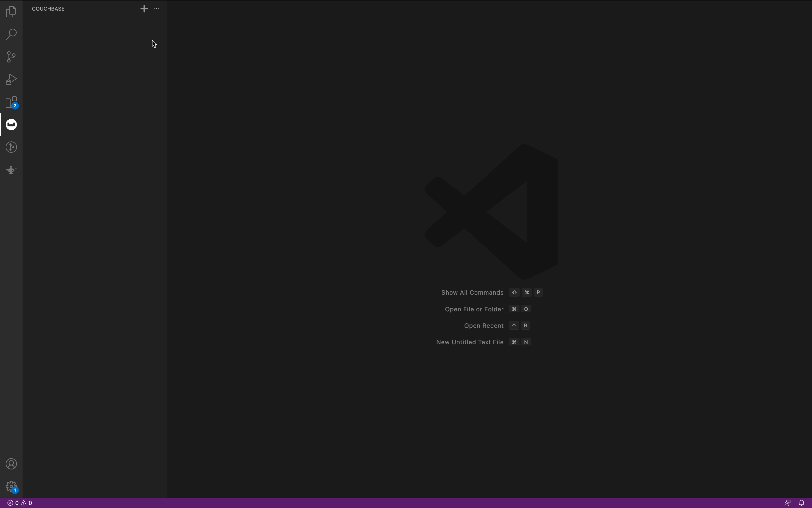Click the feedback icon in status bar
This screenshot has height=508, width=812.
coord(788,503)
